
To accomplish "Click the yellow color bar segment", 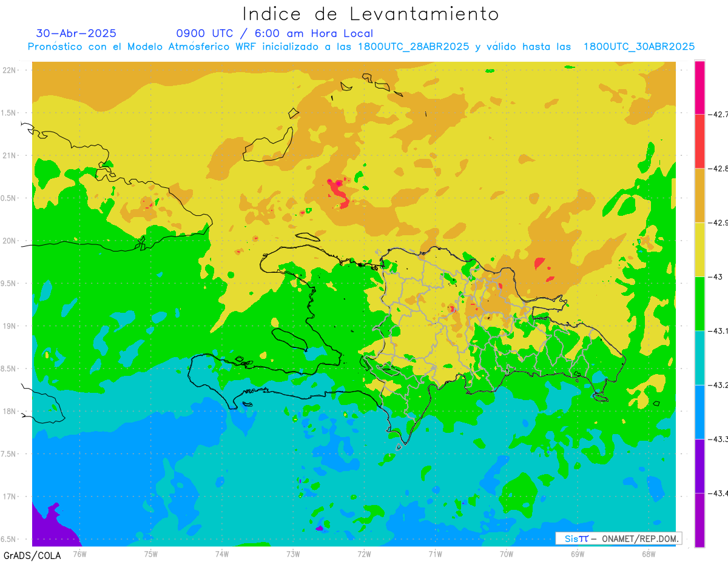I will (x=699, y=249).
